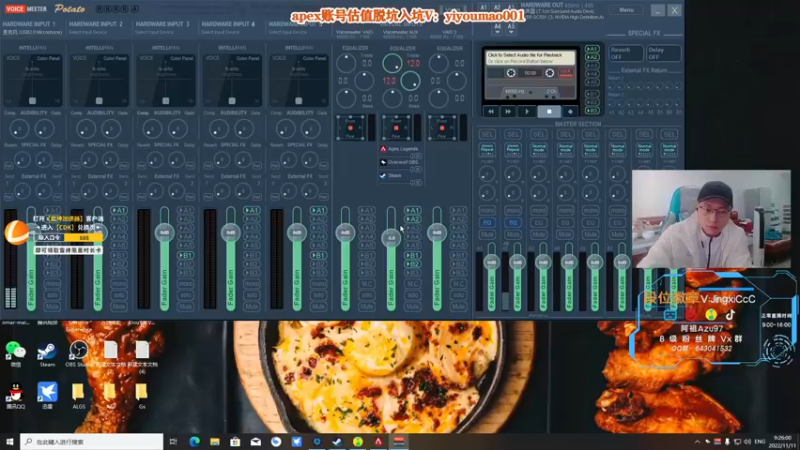The height and width of the screenshot is (450, 800).
Task: Click the Voicemeeter AUX fader knob at -6.0
Action: pyautogui.click(x=391, y=238)
